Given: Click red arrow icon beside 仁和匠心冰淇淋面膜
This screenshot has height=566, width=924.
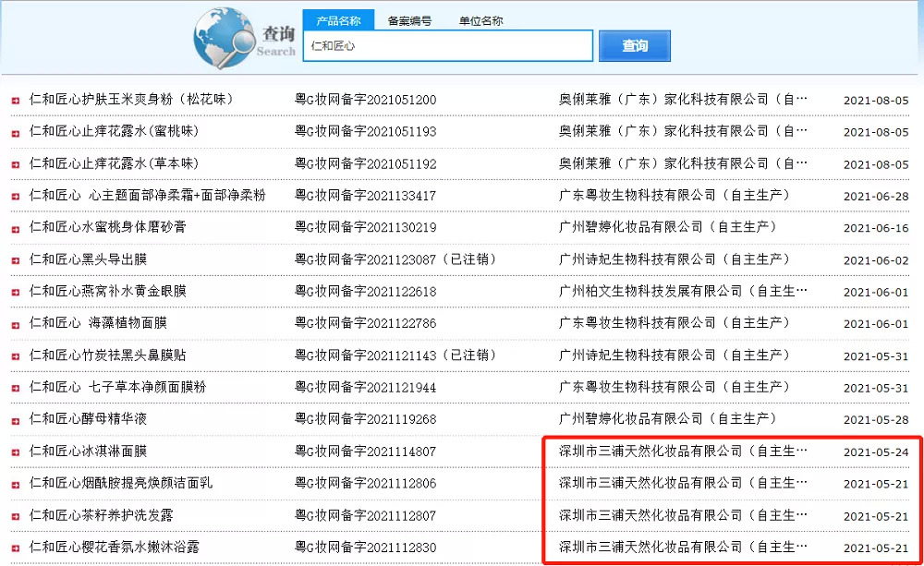Looking at the screenshot, I should click(16, 452).
